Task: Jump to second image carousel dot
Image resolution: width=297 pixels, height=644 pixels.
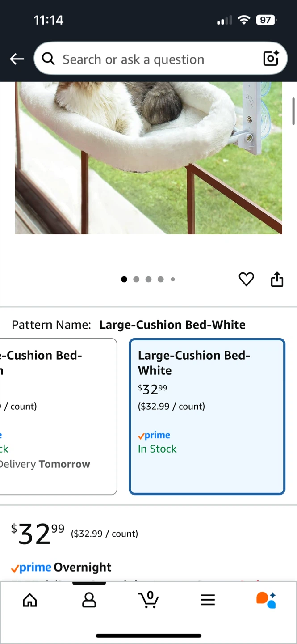Action: pyautogui.click(x=136, y=280)
